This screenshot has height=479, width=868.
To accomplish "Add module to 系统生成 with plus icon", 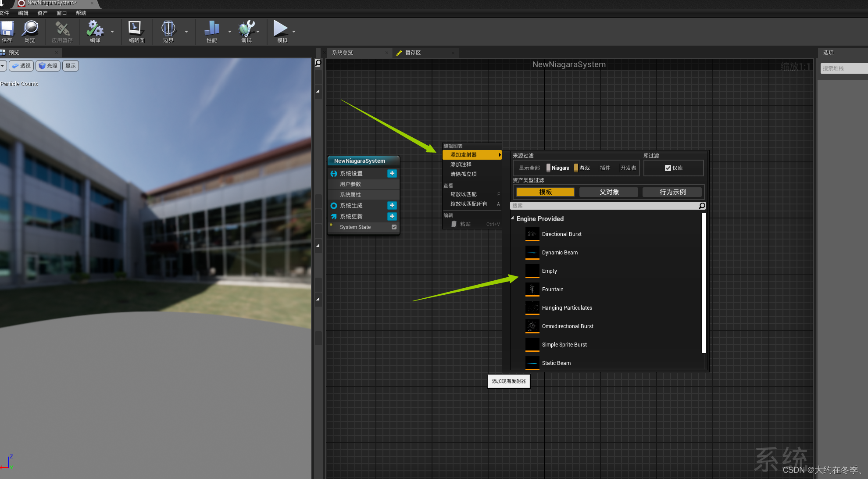I will 392,205.
